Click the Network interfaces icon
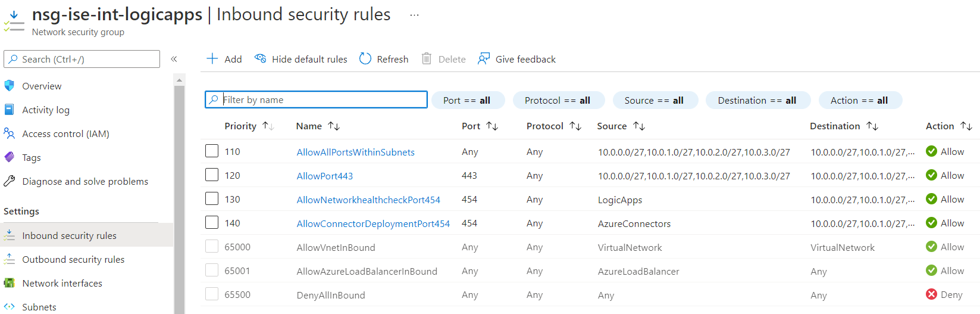This screenshot has height=314, width=980. tap(10, 283)
